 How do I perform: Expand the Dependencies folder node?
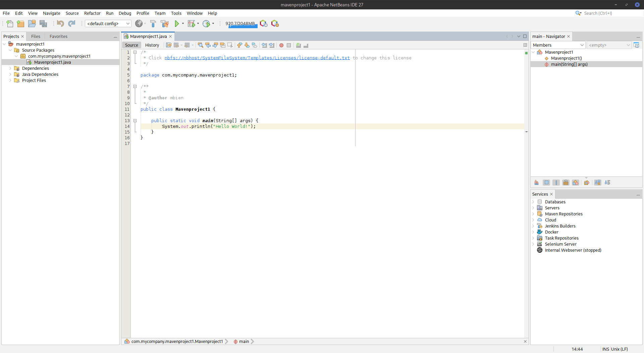[10, 68]
